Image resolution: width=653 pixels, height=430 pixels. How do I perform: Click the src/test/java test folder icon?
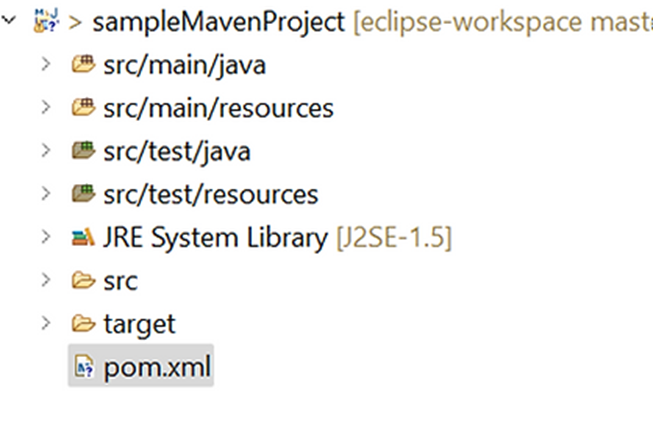tap(83, 150)
